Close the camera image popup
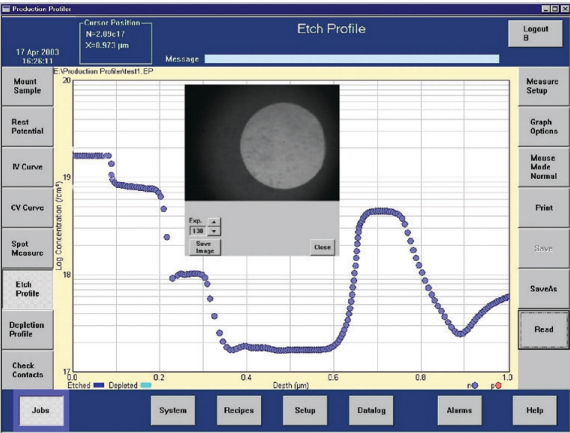The image size is (570, 433). click(x=322, y=247)
